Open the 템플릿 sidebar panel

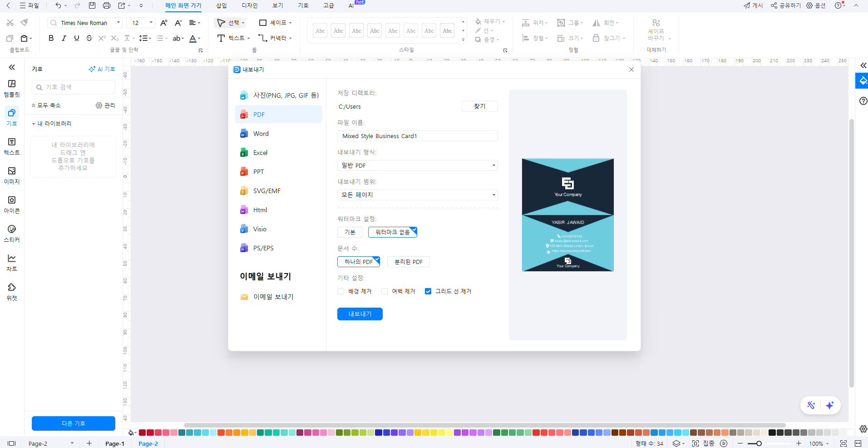pos(12,88)
